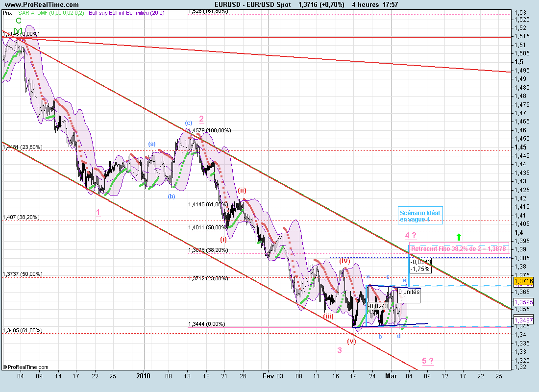This screenshot has width=539, height=392.
Task: Click the '1,4579 (100,00%)' Fibonacci label
Action: click(x=210, y=131)
